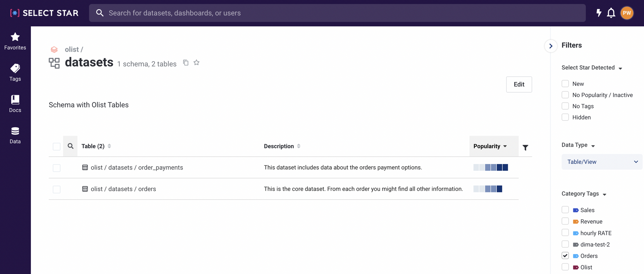The width and height of the screenshot is (644, 274).
Task: Click the schema icon beside datasets title
Action: point(54,63)
